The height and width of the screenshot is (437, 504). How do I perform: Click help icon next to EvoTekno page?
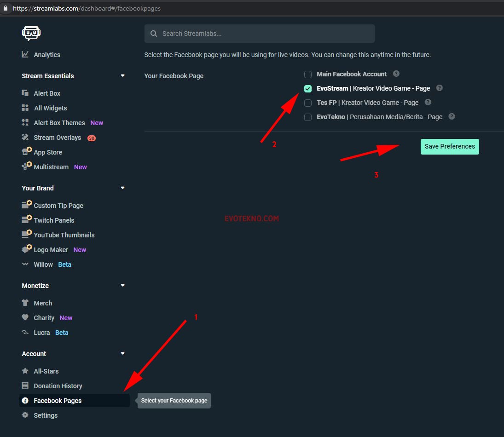[452, 116]
